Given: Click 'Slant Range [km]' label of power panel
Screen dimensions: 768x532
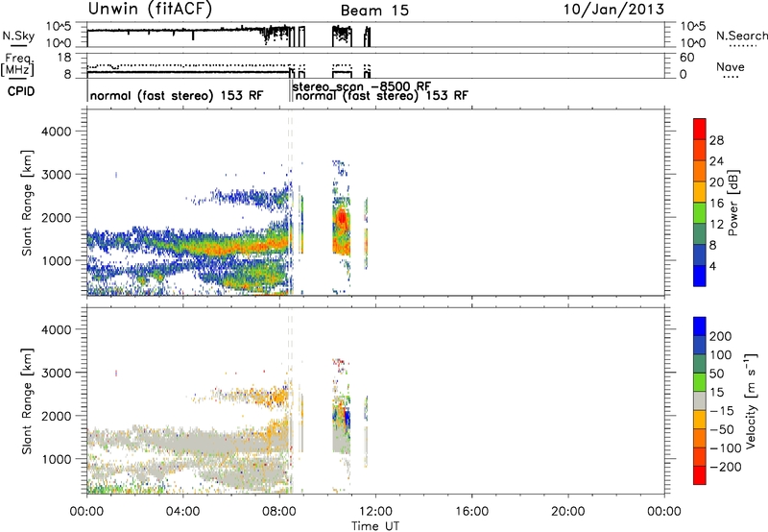Looking at the screenshot, I should (27, 204).
